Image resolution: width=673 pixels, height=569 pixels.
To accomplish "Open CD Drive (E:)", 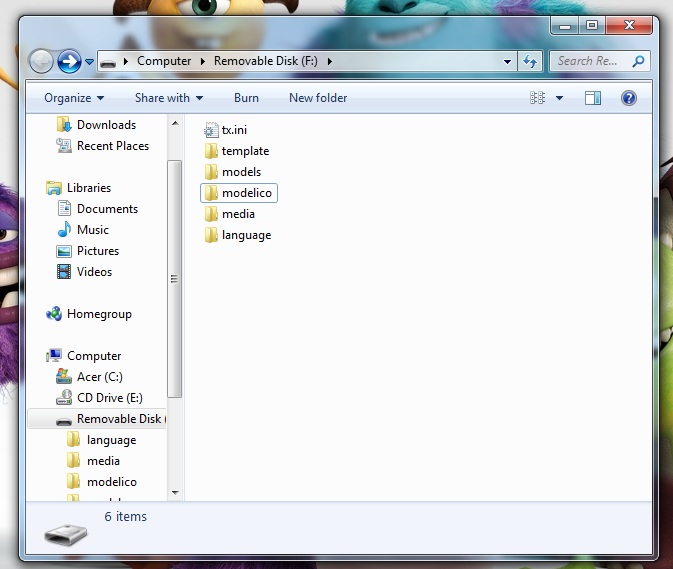I will click(110, 398).
